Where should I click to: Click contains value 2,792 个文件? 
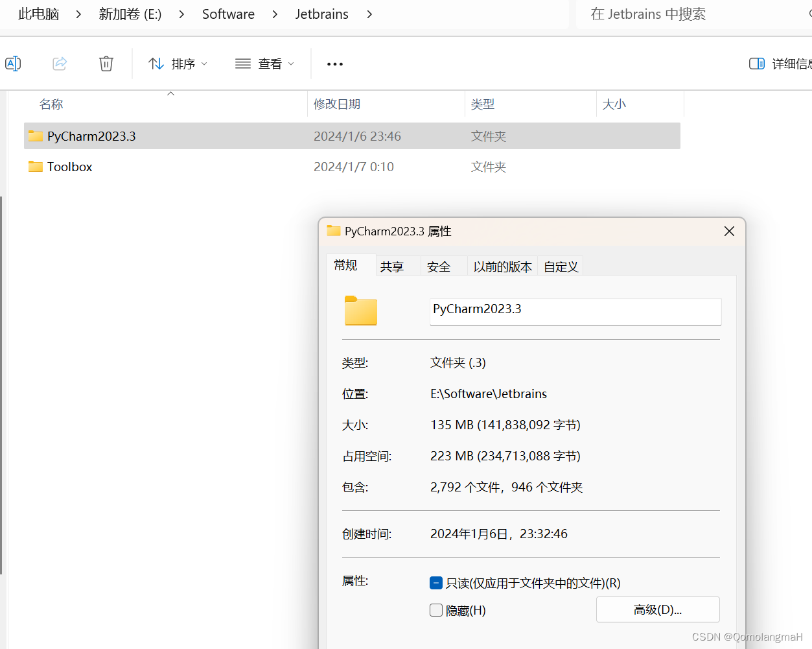pos(507,487)
